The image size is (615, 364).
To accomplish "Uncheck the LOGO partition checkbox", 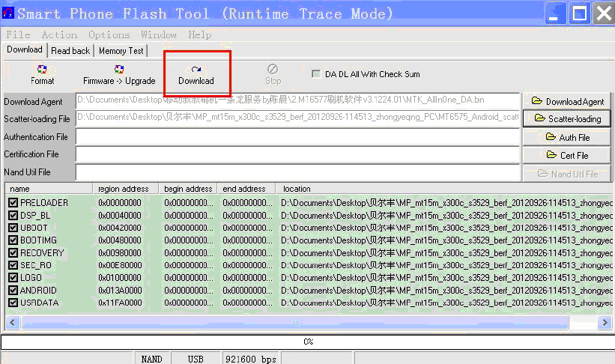I will tap(13, 278).
